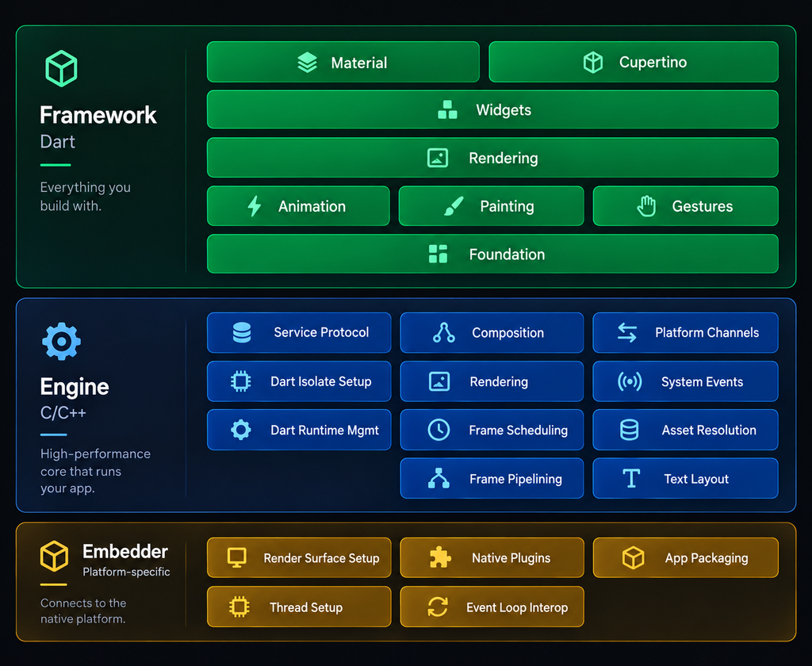Viewport: 812px width, 666px height.
Task: Select the Asset Resolution block
Action: coord(686,430)
